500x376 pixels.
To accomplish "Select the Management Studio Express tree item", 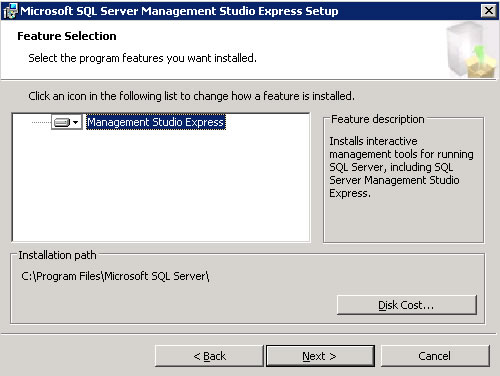I will [156, 122].
